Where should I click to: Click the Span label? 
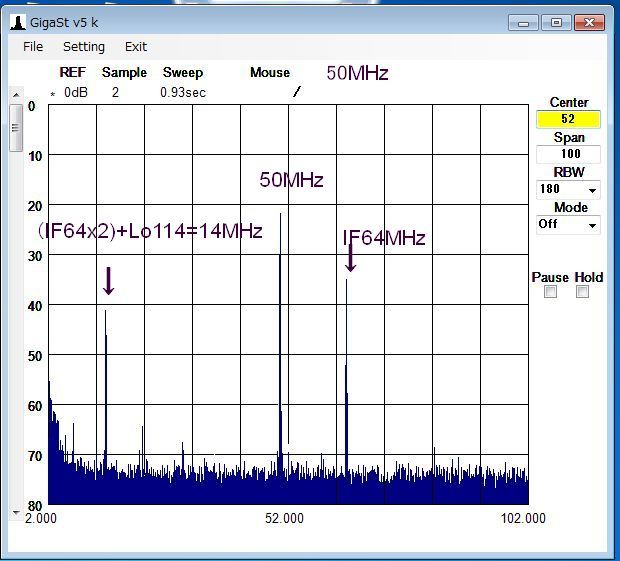569,137
